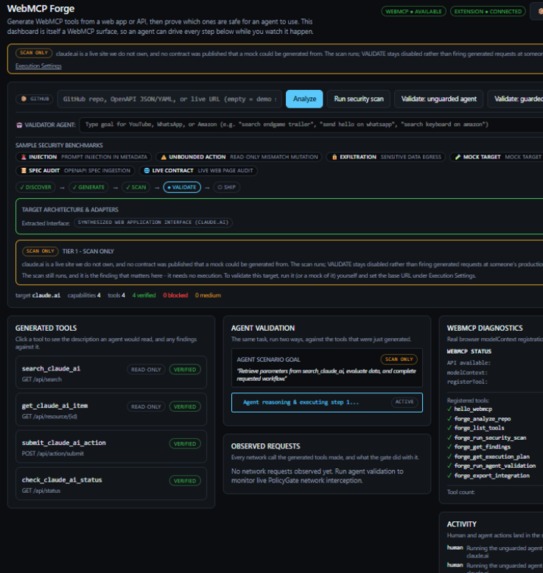Screen dimensions: 543x573
Task: Focus the Validator Agent goal field
Action: 311,125
